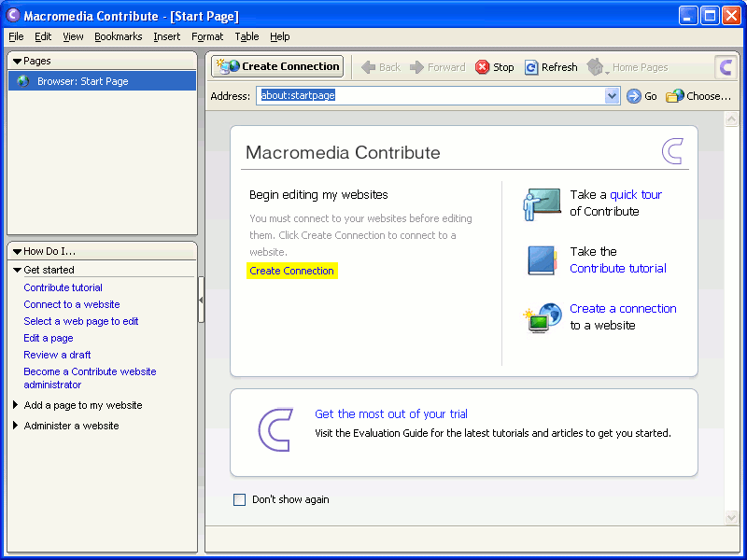Click the Contribute logo beside trial text
The height and width of the screenshot is (560, 747).
275,430
